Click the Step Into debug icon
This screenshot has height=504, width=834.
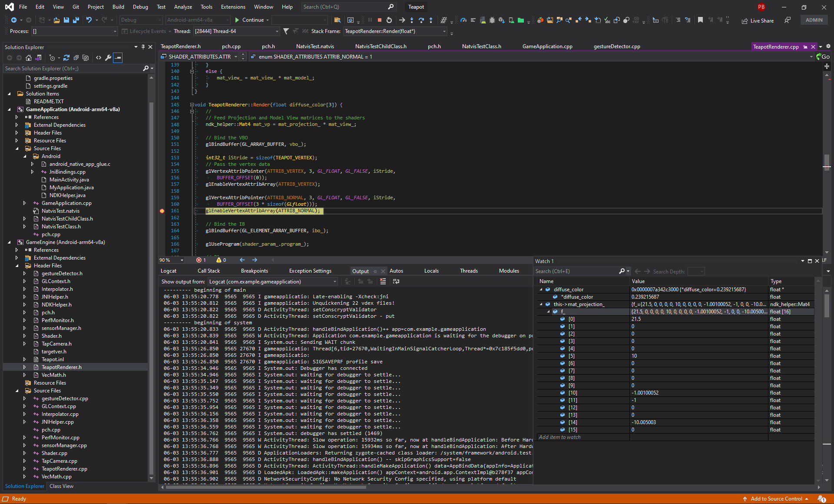(x=412, y=20)
